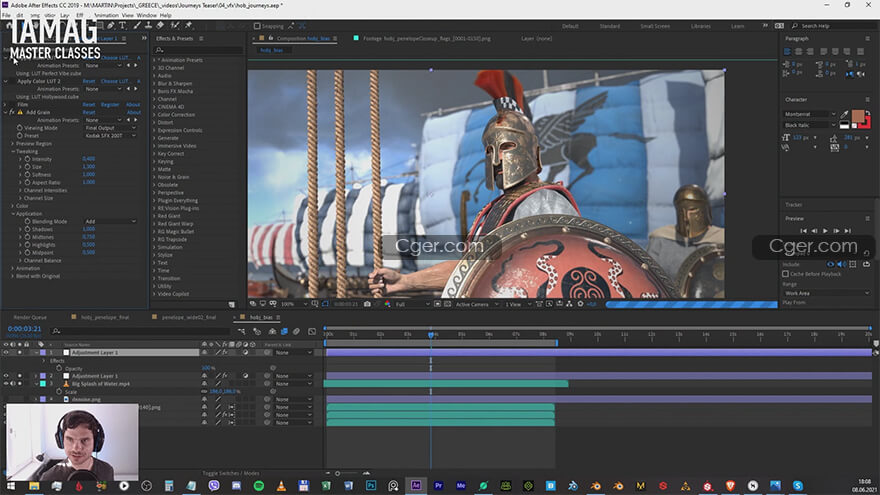Viewport: 880px width, 495px height.
Task: Open the Work Area range dropdown
Action: pos(826,293)
